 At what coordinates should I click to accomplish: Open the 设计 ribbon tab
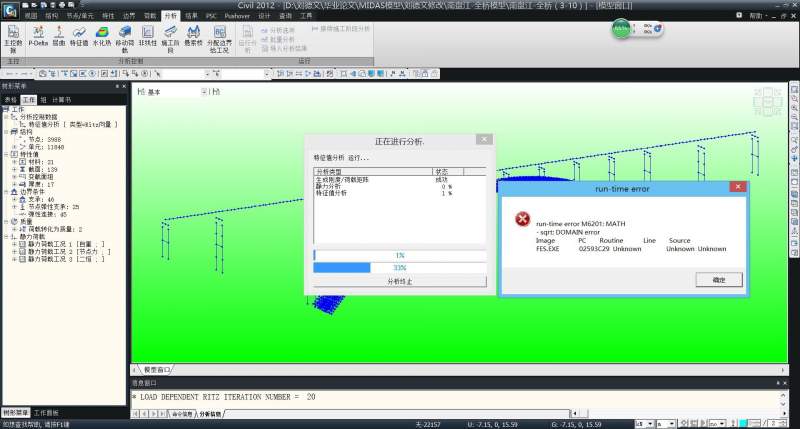(x=264, y=16)
